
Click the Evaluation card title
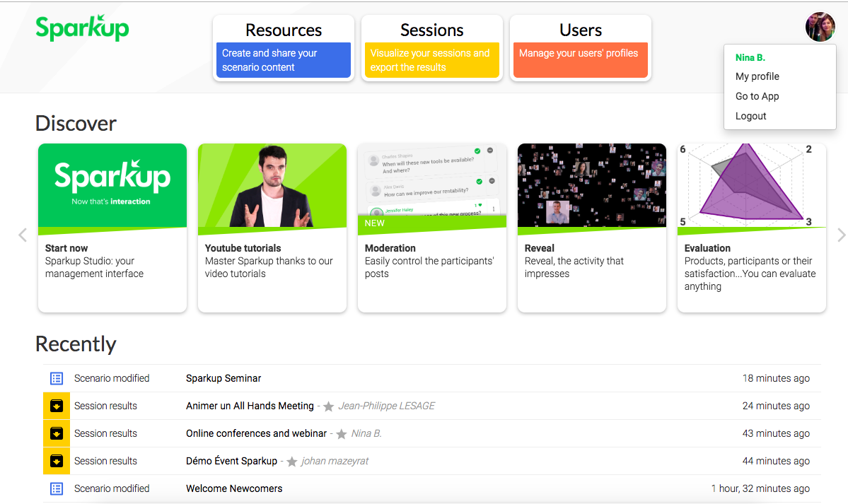point(707,248)
